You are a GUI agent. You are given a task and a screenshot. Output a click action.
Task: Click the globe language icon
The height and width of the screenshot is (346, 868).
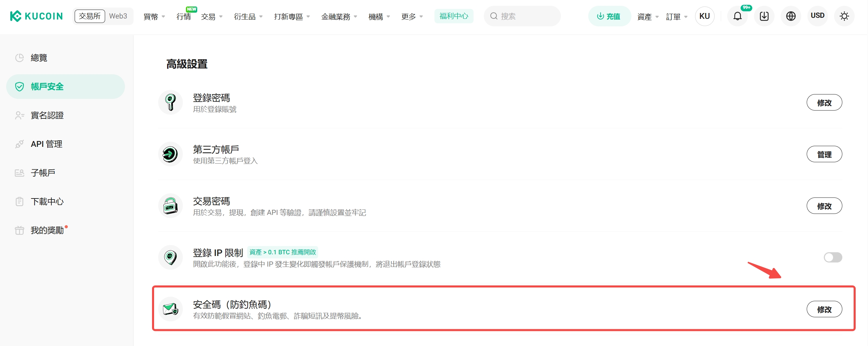pyautogui.click(x=791, y=16)
